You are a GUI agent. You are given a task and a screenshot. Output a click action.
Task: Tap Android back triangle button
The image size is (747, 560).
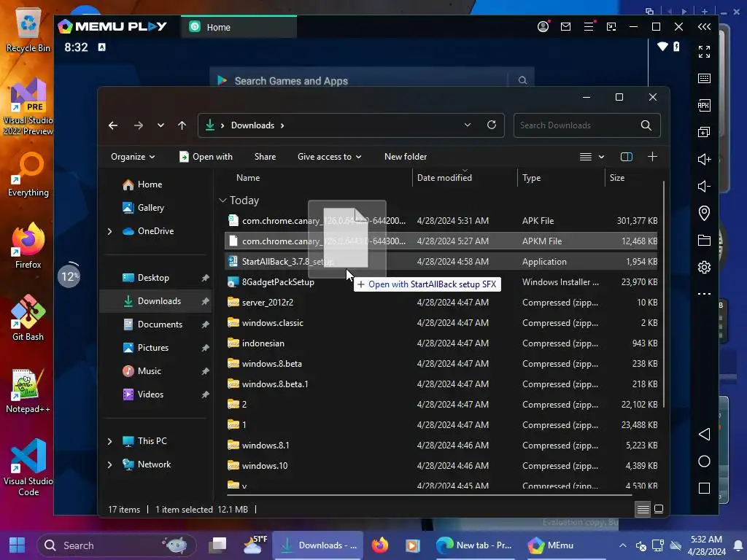click(x=704, y=435)
